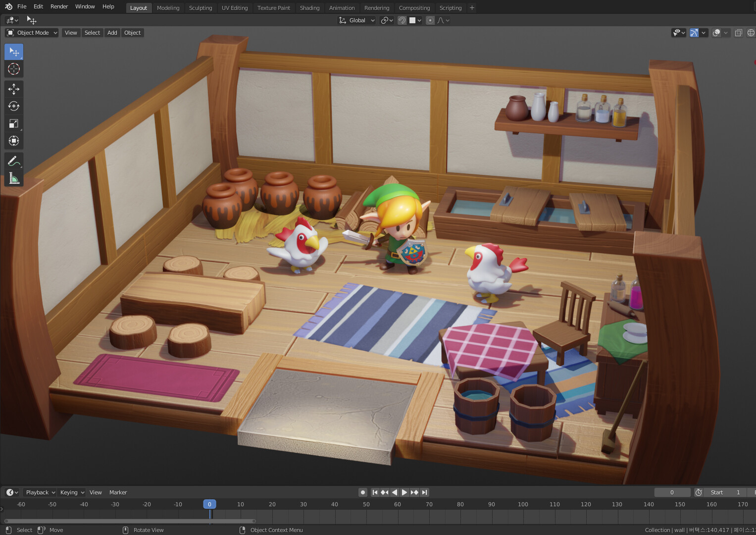
Task: Select the Annotate pencil tool
Action: [x=14, y=161]
